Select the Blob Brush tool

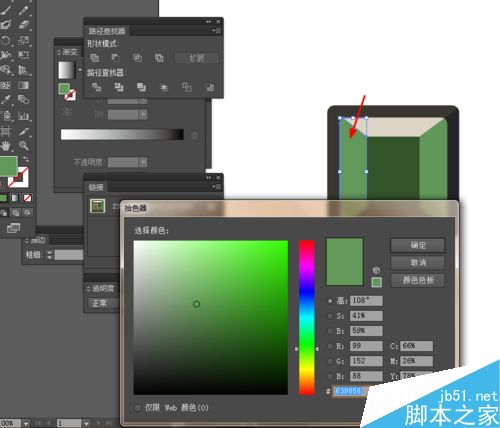tap(6, 25)
